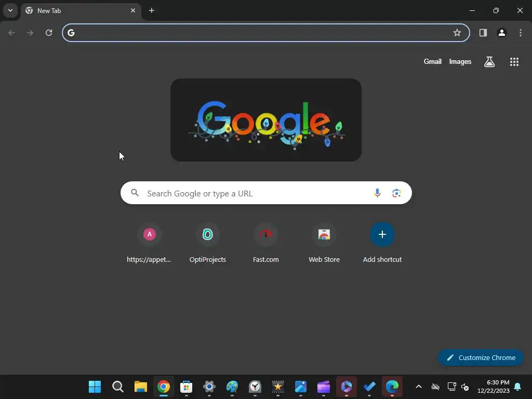Screen dimensions: 532x399
Task: Focus the Chrome address bar
Action: [265, 33]
